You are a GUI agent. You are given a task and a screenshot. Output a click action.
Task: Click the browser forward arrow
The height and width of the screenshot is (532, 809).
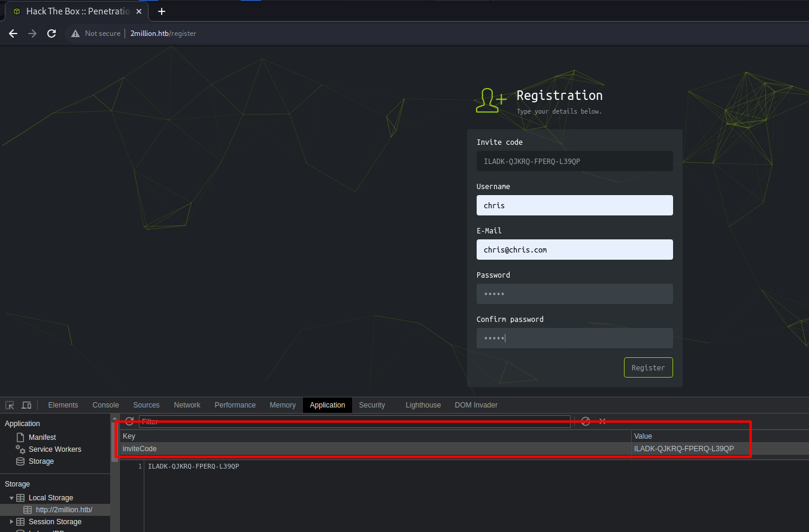click(x=32, y=34)
